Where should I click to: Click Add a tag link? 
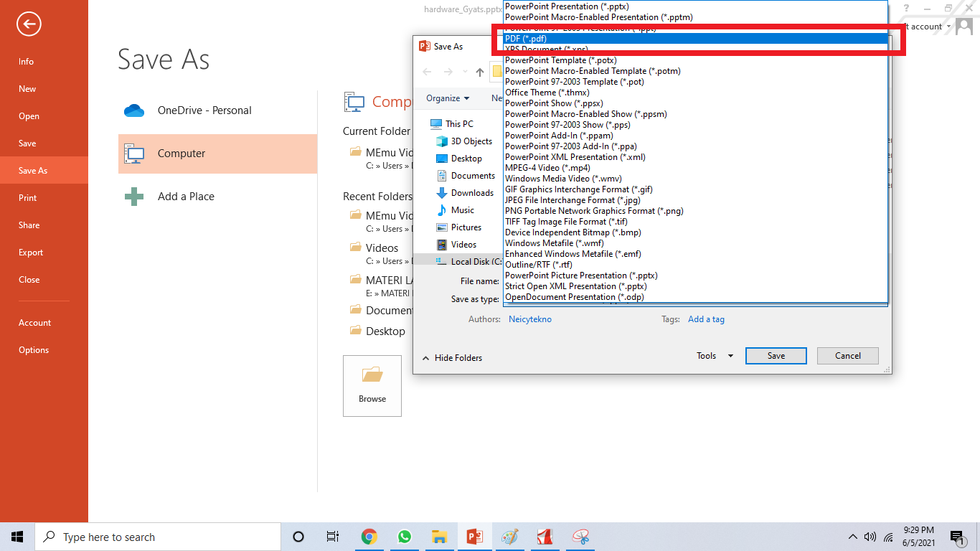706,319
